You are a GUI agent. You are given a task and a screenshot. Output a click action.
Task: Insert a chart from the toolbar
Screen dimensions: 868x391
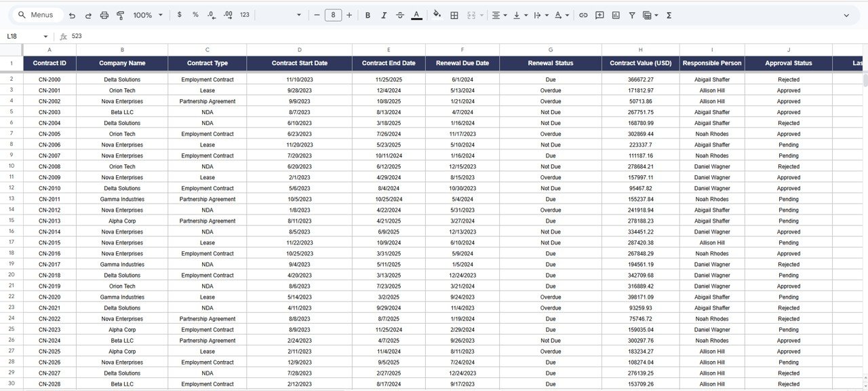coord(616,15)
